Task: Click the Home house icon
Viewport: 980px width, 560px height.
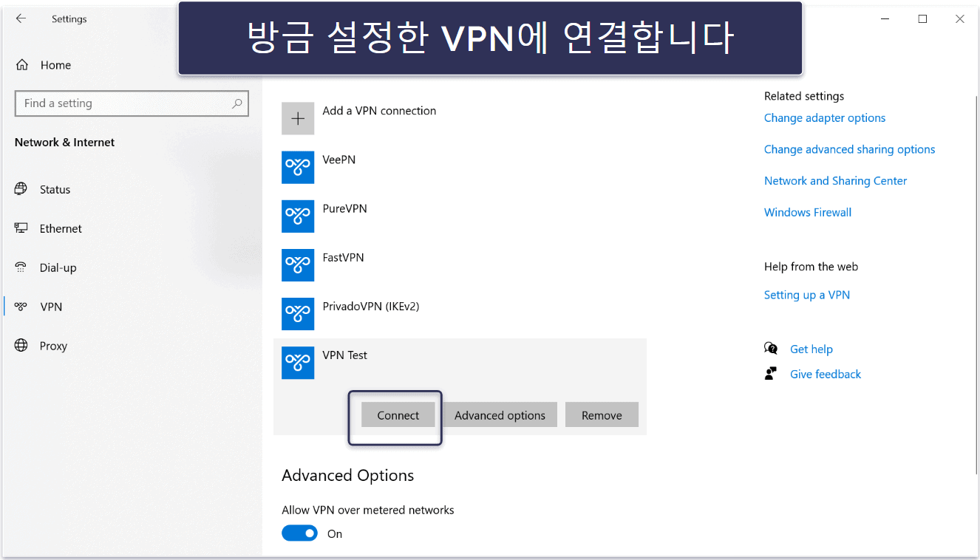Action: tap(22, 65)
